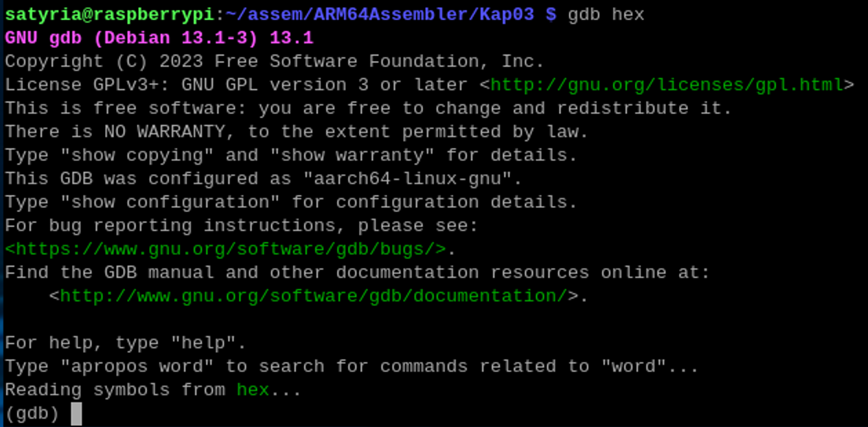The width and height of the screenshot is (868, 427).
Task: Click the typed "gdb hex" command
Action: click(605, 15)
